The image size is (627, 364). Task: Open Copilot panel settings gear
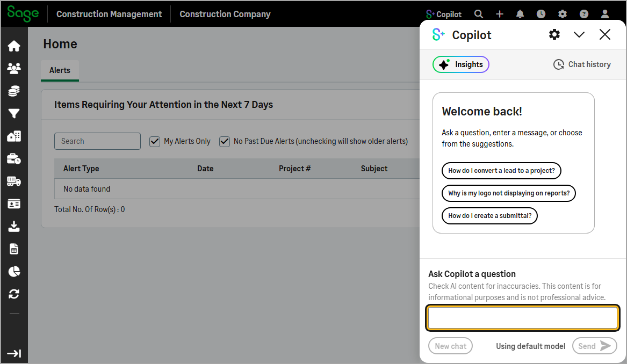(554, 34)
